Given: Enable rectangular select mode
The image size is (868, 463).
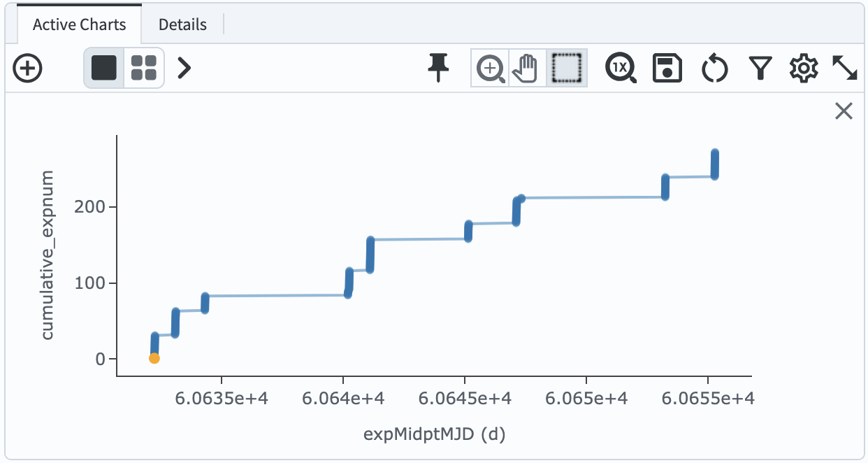Looking at the screenshot, I should (567, 68).
